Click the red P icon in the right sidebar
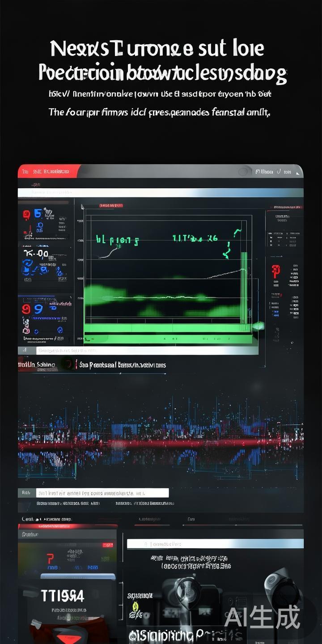The width and height of the screenshot is (322, 644). [275, 271]
